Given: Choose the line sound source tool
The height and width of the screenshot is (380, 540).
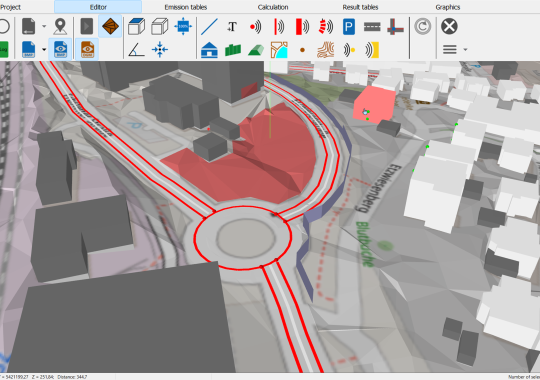Looking at the screenshot, I should click(279, 27).
